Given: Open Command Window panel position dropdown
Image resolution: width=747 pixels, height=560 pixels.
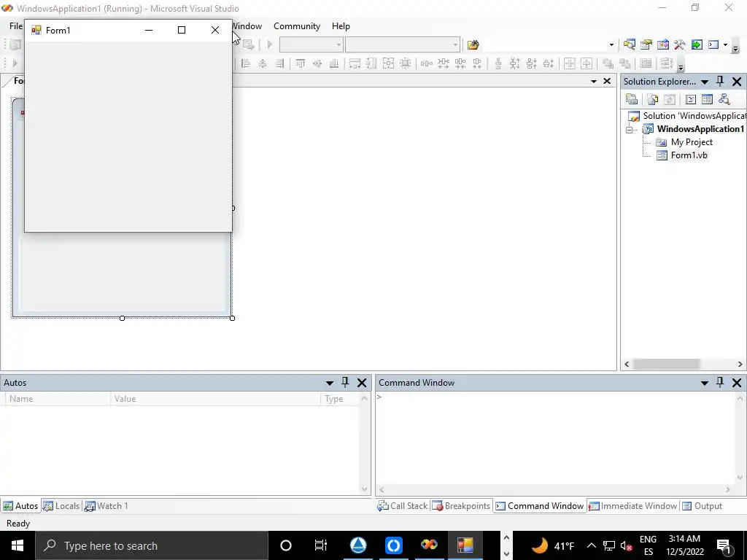Looking at the screenshot, I should click(x=705, y=383).
